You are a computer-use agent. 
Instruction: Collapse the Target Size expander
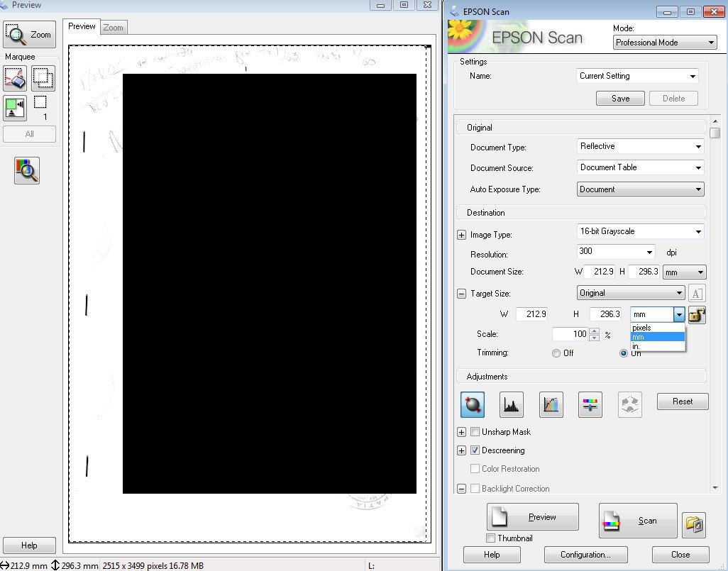pyautogui.click(x=461, y=294)
